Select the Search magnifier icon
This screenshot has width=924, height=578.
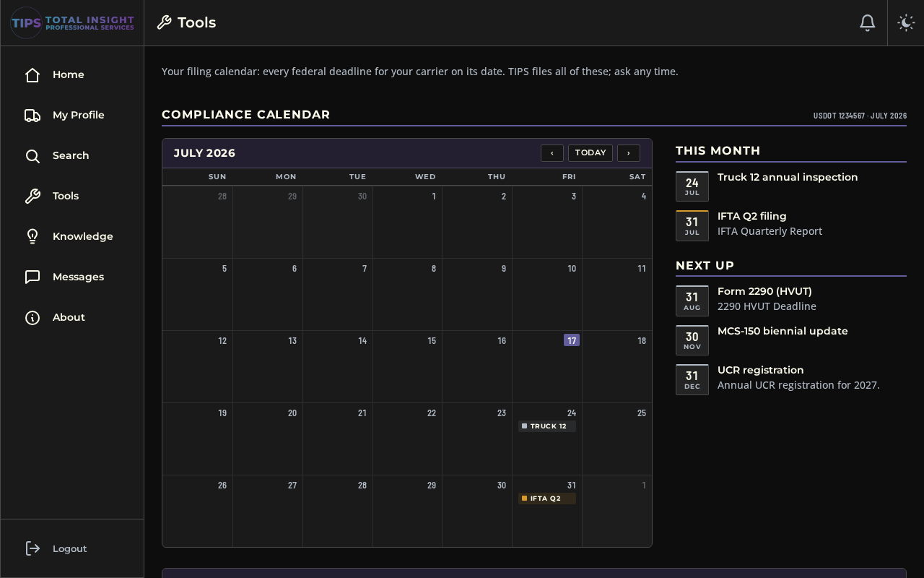pos(32,156)
